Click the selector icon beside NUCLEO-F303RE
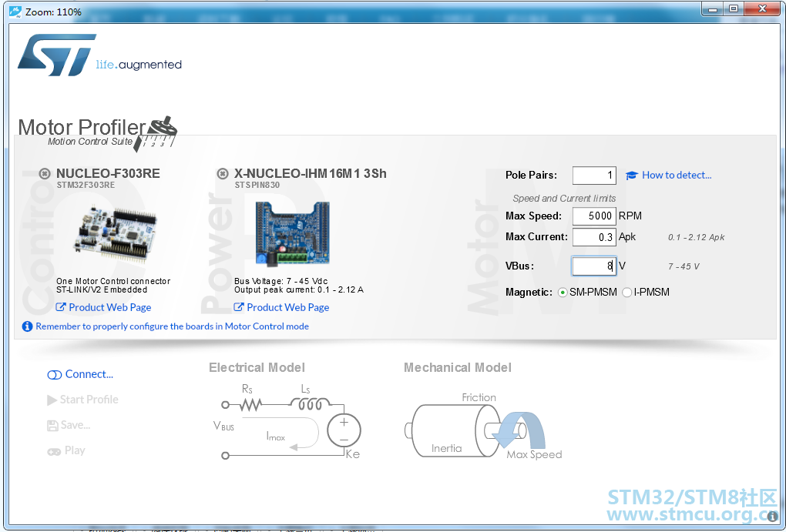Viewport: 786px width, 532px height. point(45,174)
